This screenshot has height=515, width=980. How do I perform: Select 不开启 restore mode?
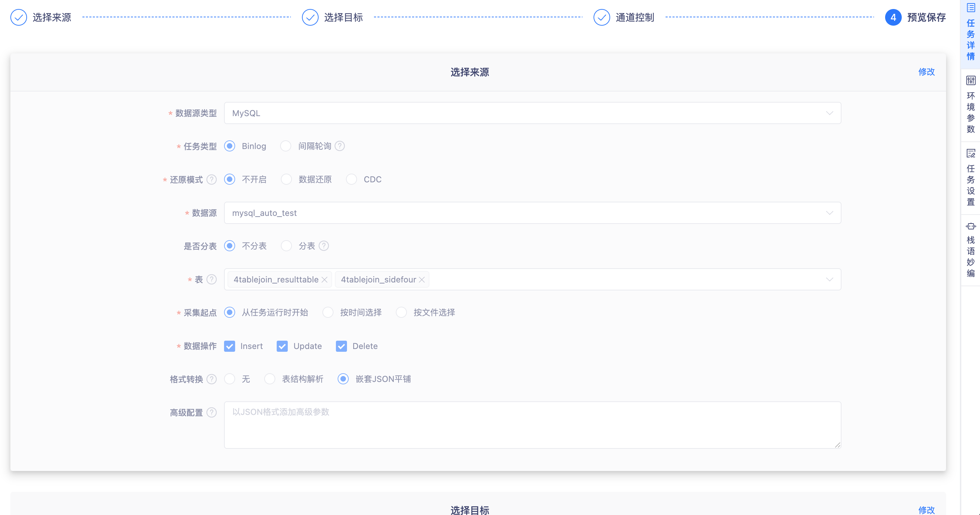point(229,180)
